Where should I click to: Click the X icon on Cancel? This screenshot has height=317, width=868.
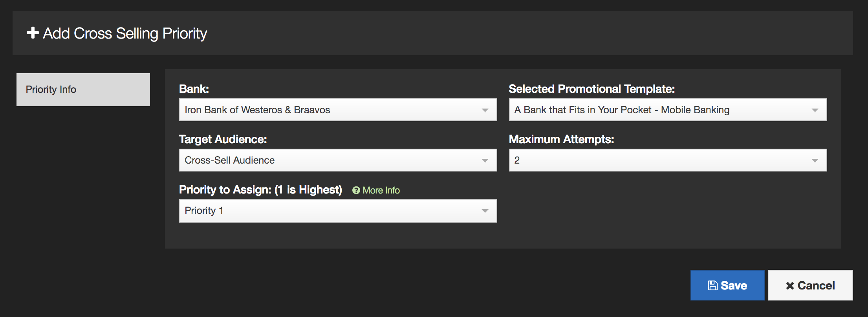click(x=790, y=286)
